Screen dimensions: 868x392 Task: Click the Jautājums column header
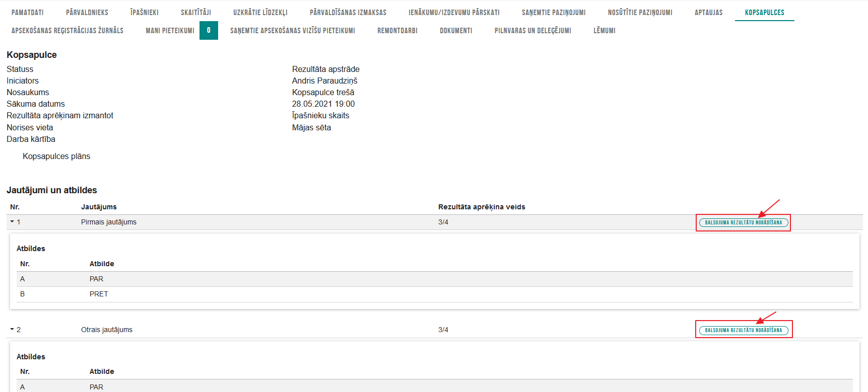[x=99, y=207]
